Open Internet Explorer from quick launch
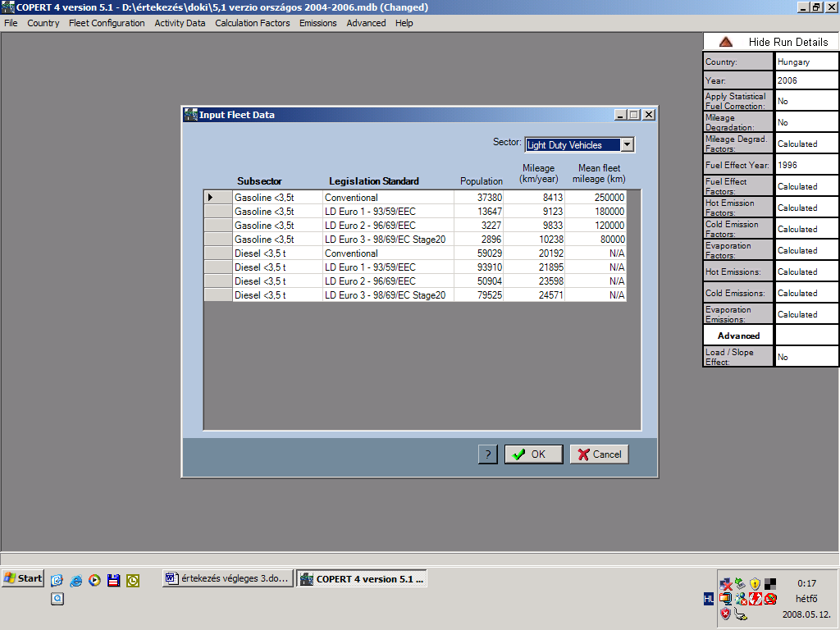This screenshot has height=630, width=840. 76,580
